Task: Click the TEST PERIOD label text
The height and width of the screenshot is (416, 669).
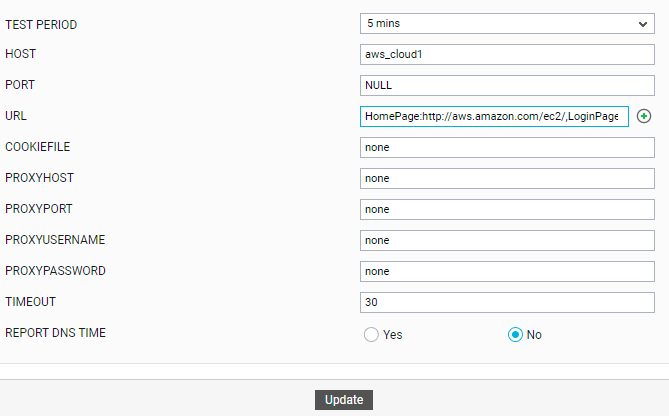Action: pyautogui.click(x=41, y=25)
